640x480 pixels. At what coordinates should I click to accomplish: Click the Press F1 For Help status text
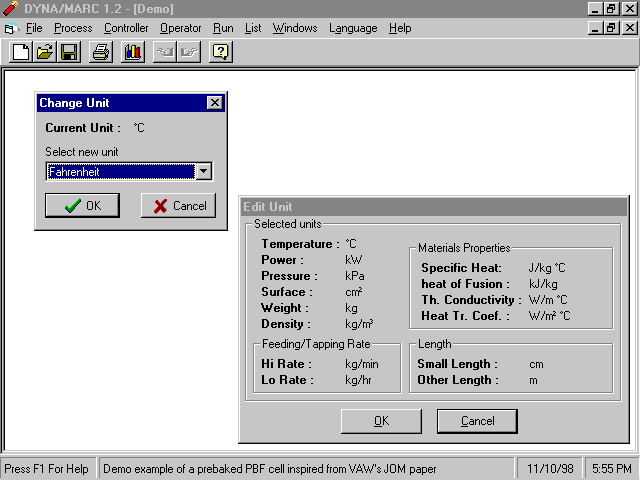pos(47,469)
